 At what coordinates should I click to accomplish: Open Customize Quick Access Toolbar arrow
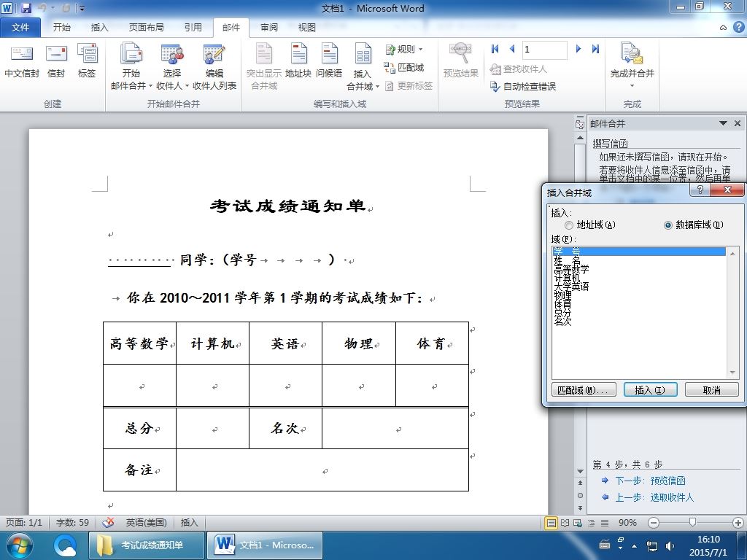pyautogui.click(x=82, y=8)
